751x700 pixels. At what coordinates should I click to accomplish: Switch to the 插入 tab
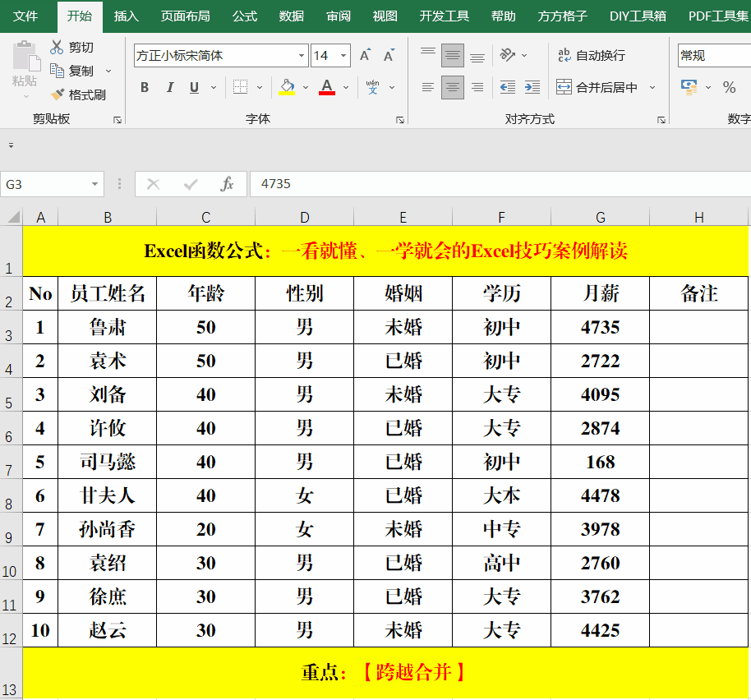127,16
